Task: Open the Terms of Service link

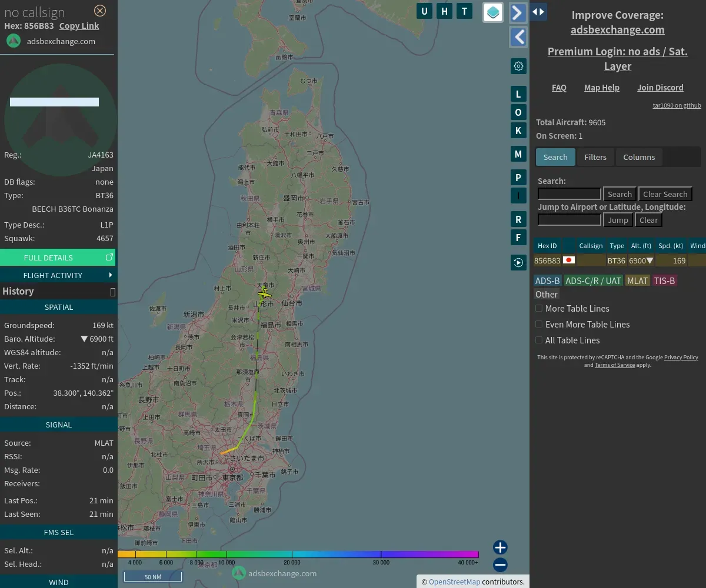Action: tap(615, 365)
